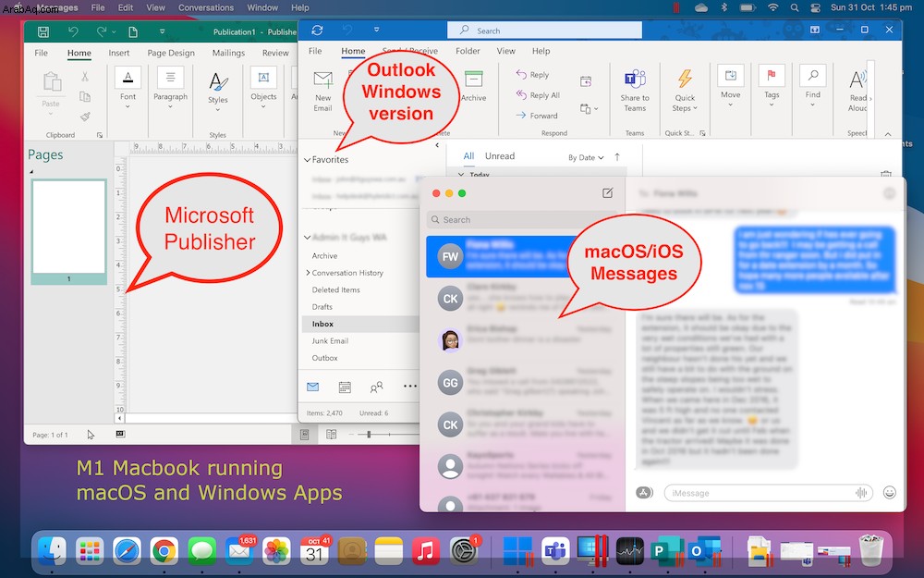Open the Move dropdown in Outlook ribbon
This screenshot has height=578, width=924.
tap(730, 85)
